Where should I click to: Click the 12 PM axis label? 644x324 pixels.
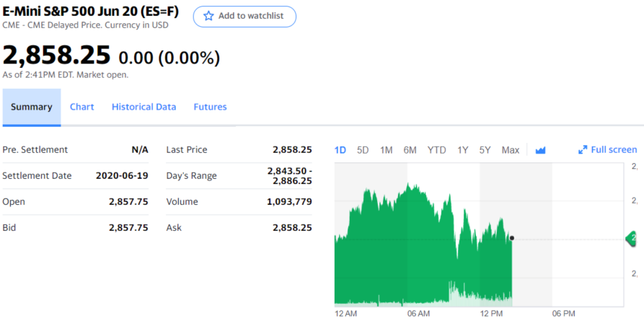[x=491, y=314]
